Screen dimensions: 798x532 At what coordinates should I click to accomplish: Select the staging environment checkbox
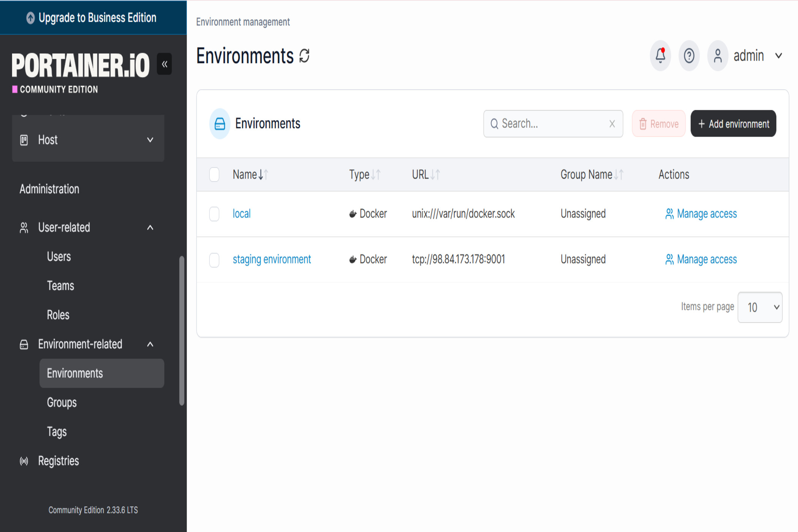pyautogui.click(x=214, y=260)
